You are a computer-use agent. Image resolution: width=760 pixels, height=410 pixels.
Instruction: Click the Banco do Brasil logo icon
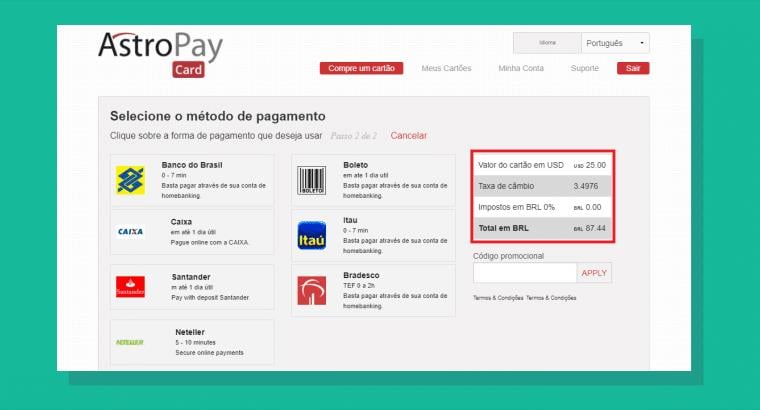pos(130,180)
